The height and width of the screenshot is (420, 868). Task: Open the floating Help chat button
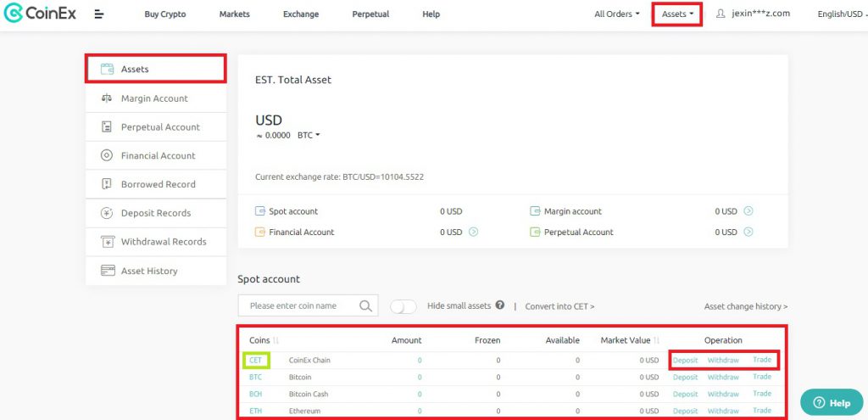pos(832,403)
